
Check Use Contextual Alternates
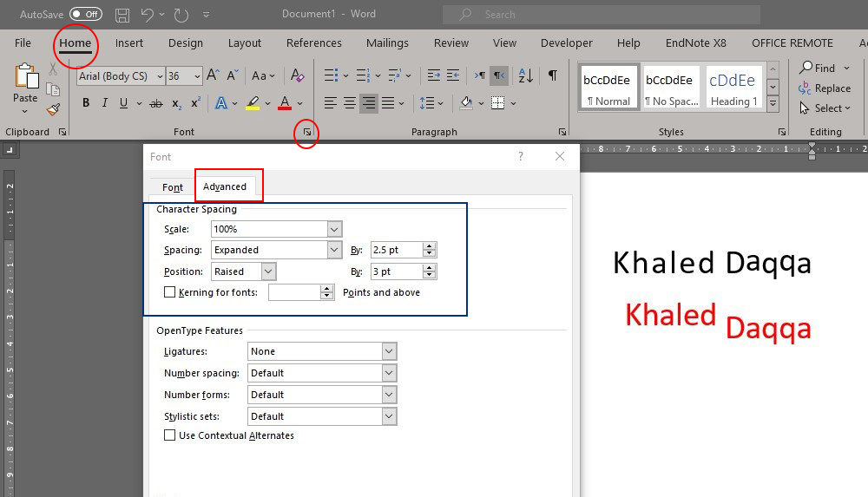click(170, 435)
